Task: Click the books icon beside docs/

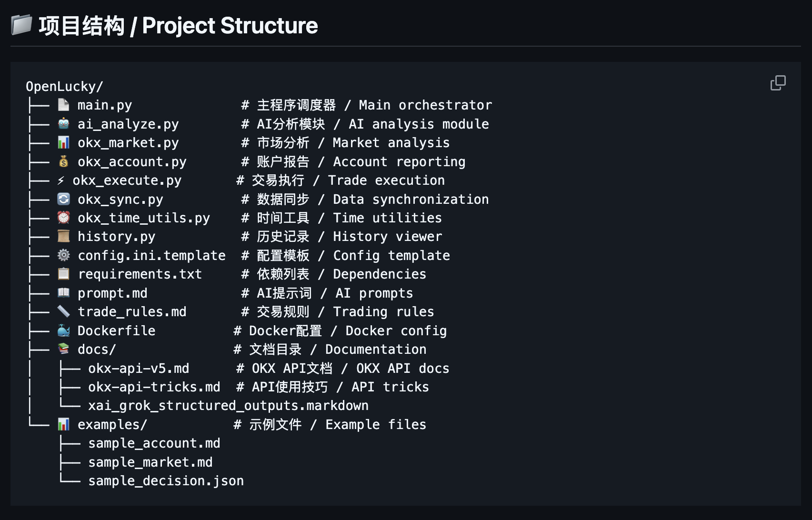Action: [x=63, y=349]
